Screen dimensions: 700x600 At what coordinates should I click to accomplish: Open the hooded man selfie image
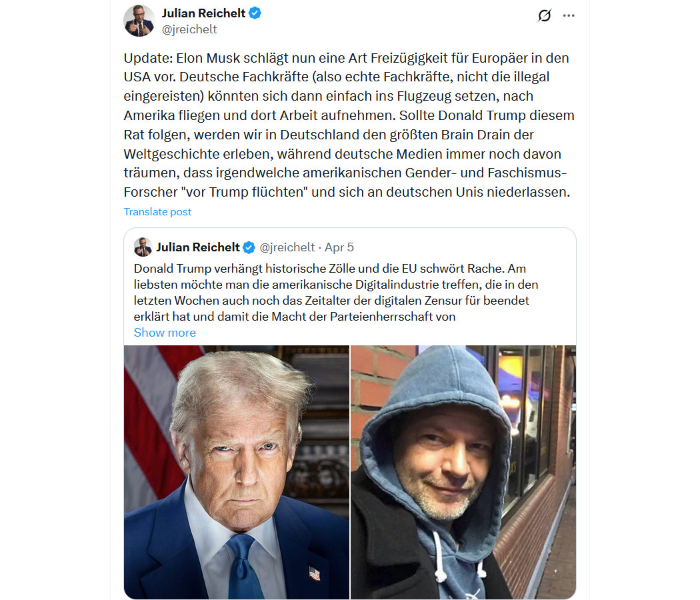point(463,472)
